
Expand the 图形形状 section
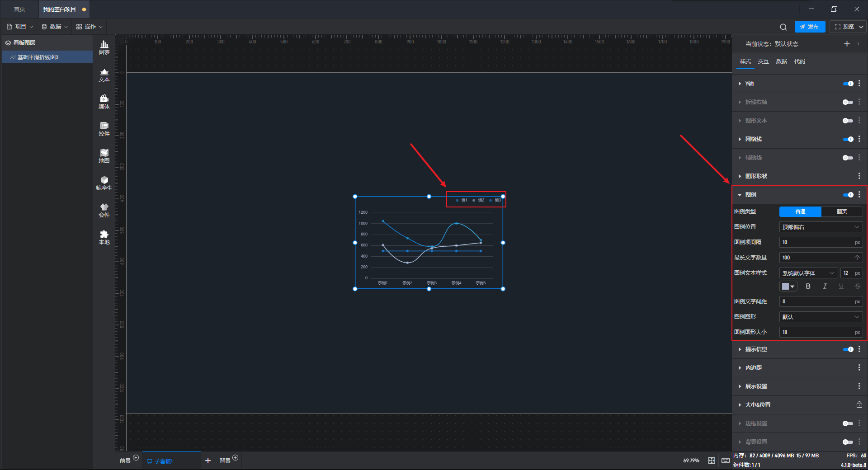(756, 176)
